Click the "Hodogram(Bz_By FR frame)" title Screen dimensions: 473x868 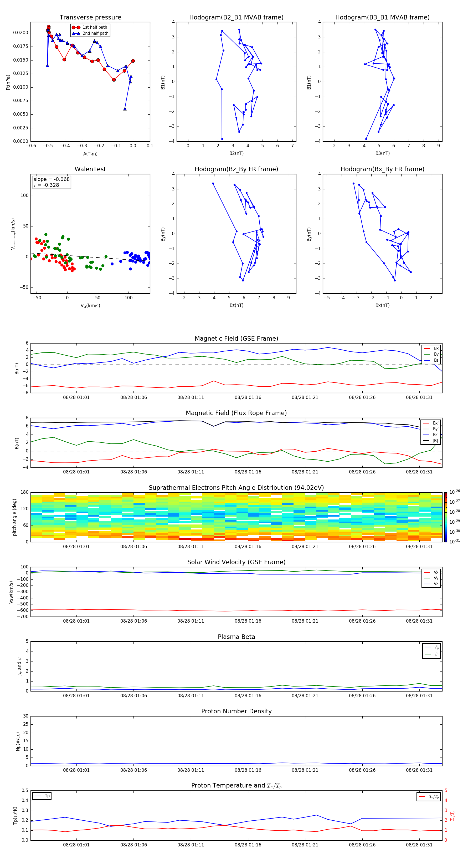point(236,169)
